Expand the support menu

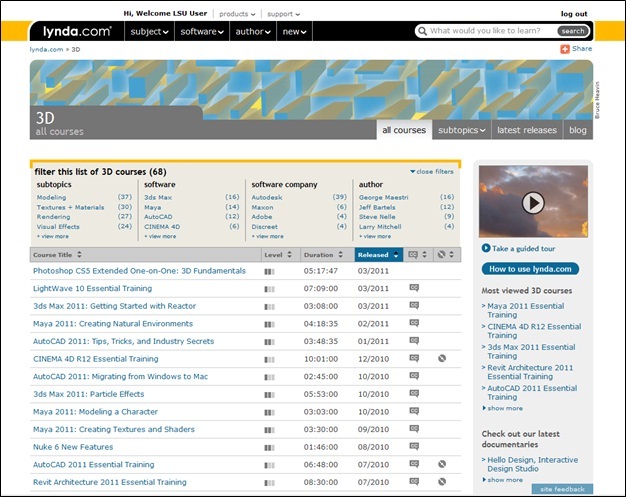coord(284,14)
